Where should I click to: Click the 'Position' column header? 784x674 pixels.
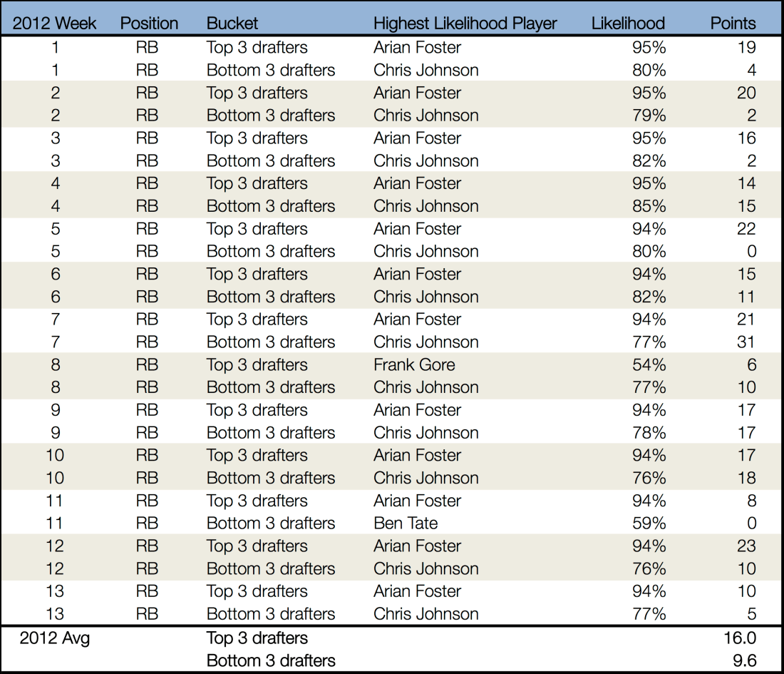149,23
